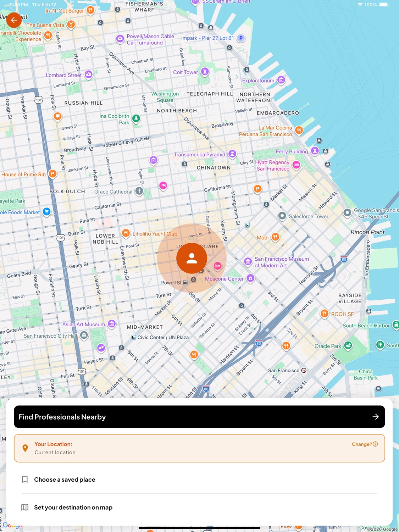This screenshot has width=399, height=532.
Task: Open the Coit Tower pin
Action: click(x=205, y=72)
